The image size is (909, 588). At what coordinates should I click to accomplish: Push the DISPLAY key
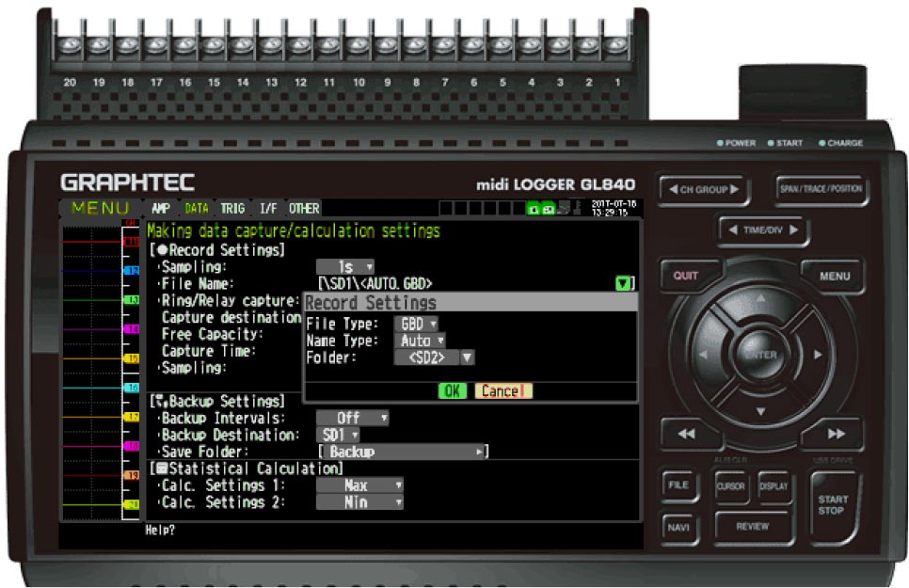(x=773, y=486)
